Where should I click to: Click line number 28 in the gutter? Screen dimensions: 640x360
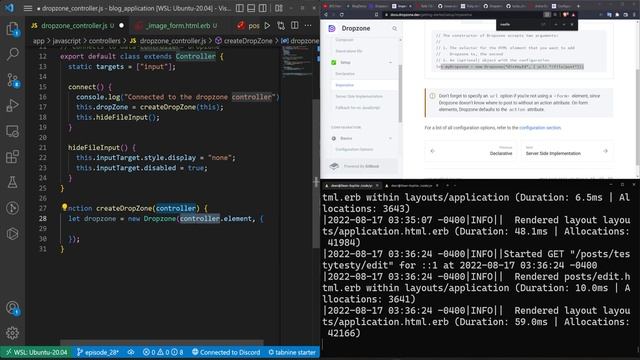point(43,218)
